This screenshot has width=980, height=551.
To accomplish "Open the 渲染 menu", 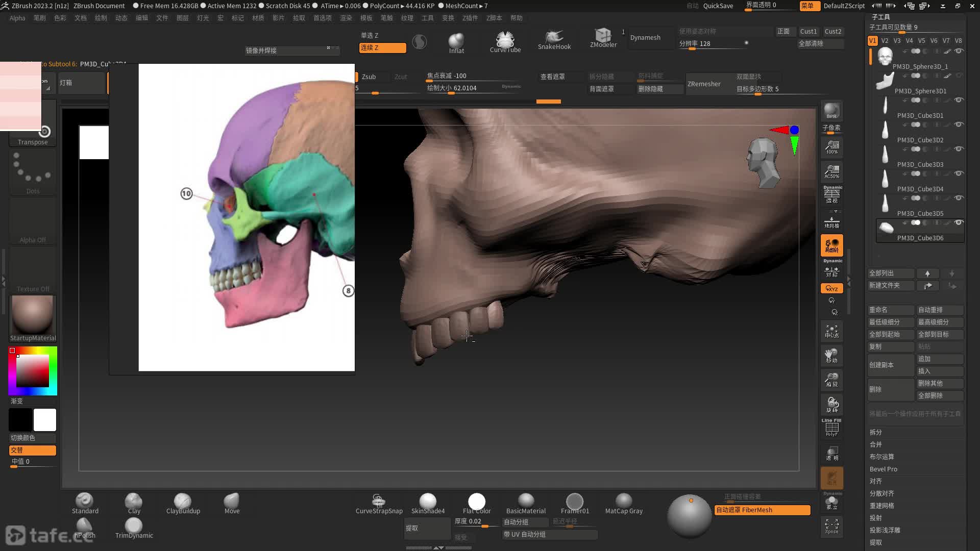I will click(x=346, y=18).
